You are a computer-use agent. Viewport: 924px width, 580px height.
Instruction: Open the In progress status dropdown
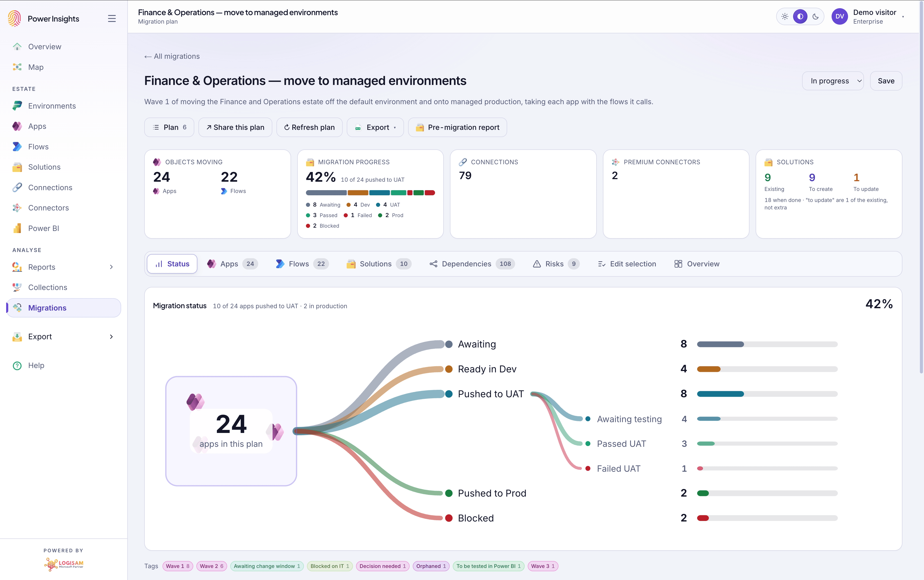tap(833, 81)
